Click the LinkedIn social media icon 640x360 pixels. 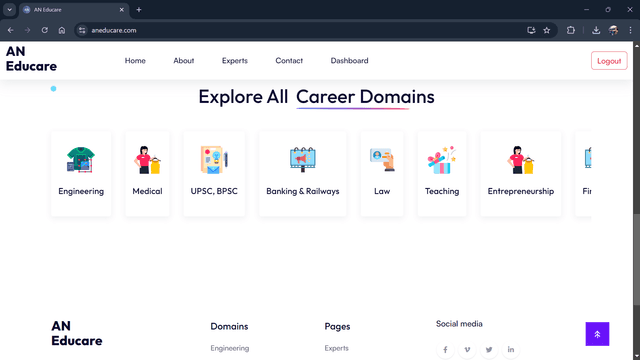click(511, 350)
